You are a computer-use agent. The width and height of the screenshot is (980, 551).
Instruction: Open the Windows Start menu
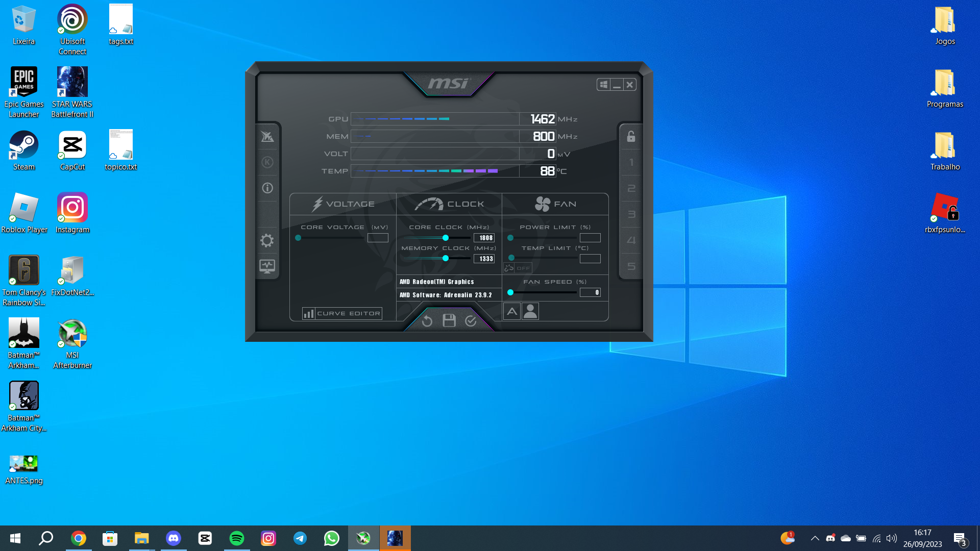coord(15,538)
